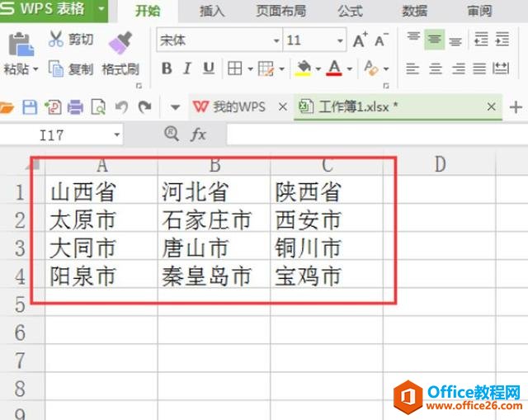This screenshot has width=528, height=420.
Task: Switch to the 页面布局 ribbon tab
Action: coord(281,11)
